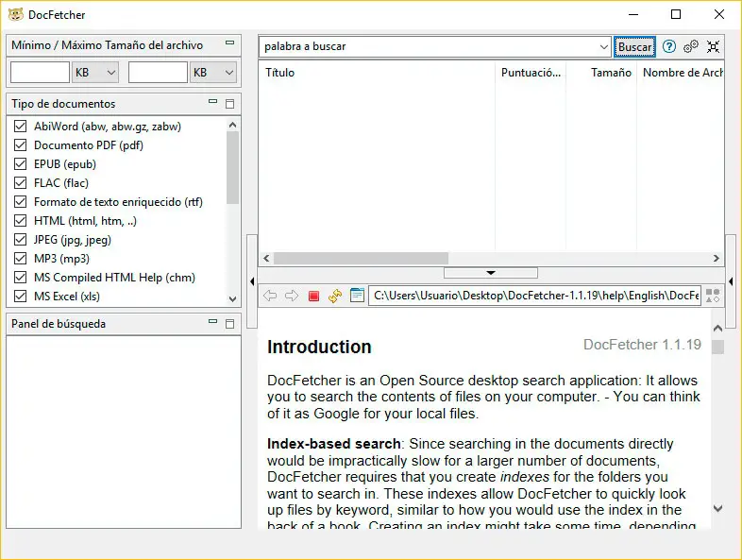The width and height of the screenshot is (742, 560).
Task: Click the document types scrollbar down arrow
Action: pos(232,298)
